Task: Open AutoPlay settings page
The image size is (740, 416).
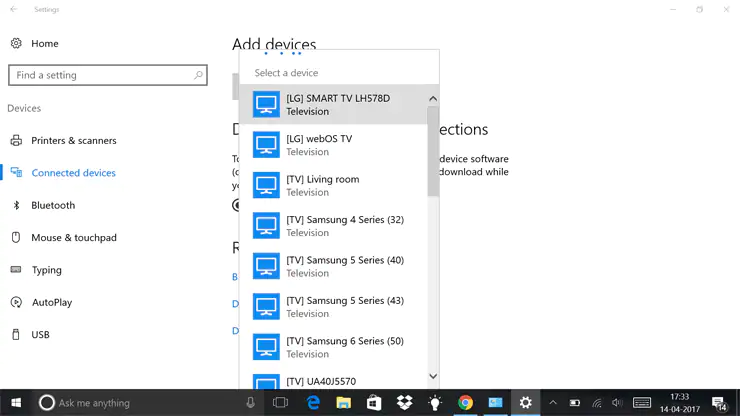Action: tap(51, 302)
